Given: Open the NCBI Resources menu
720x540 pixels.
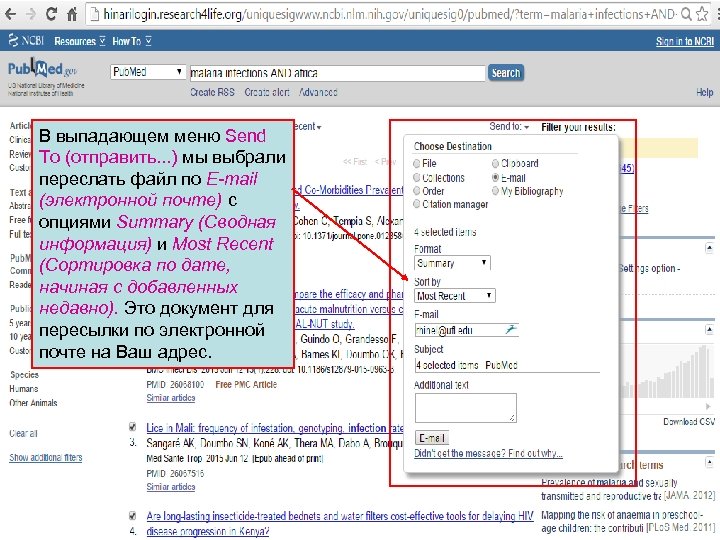Looking at the screenshot, I should click(x=80, y=41).
